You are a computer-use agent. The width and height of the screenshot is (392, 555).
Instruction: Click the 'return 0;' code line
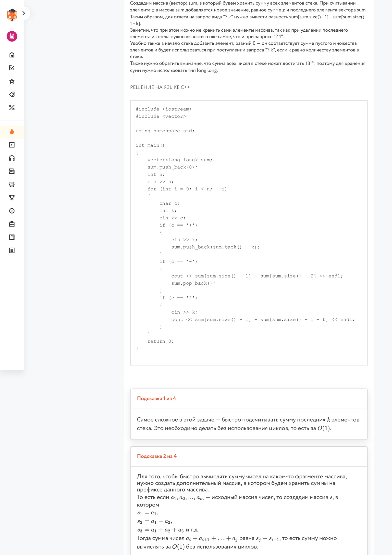click(x=160, y=341)
